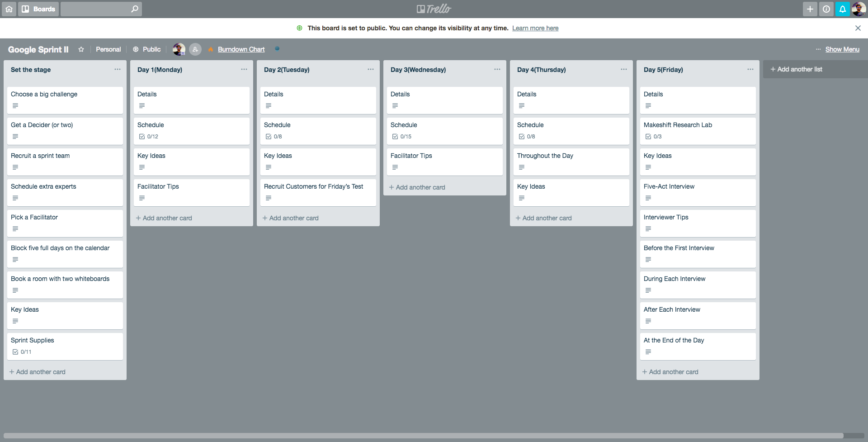Click checklist badge 0/8 on Tuesday Schedule
Screen dimensions: 868x442
click(x=274, y=137)
